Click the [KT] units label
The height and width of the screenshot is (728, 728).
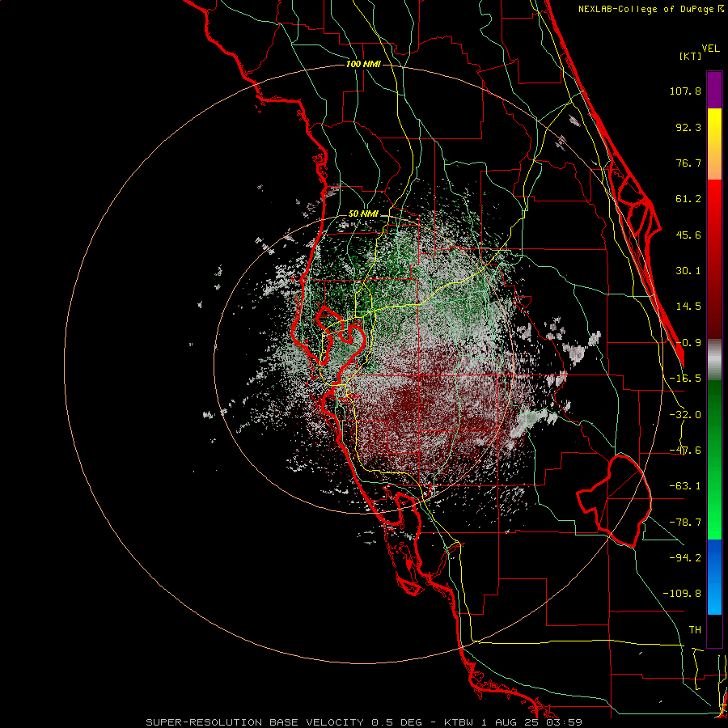point(690,56)
